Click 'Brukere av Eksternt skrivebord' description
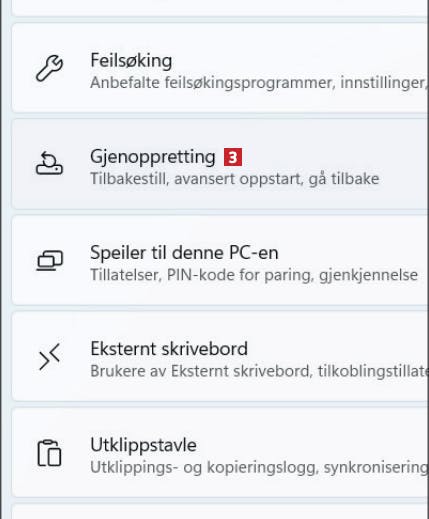Screen dimensions: 429x519 pos(201,371)
